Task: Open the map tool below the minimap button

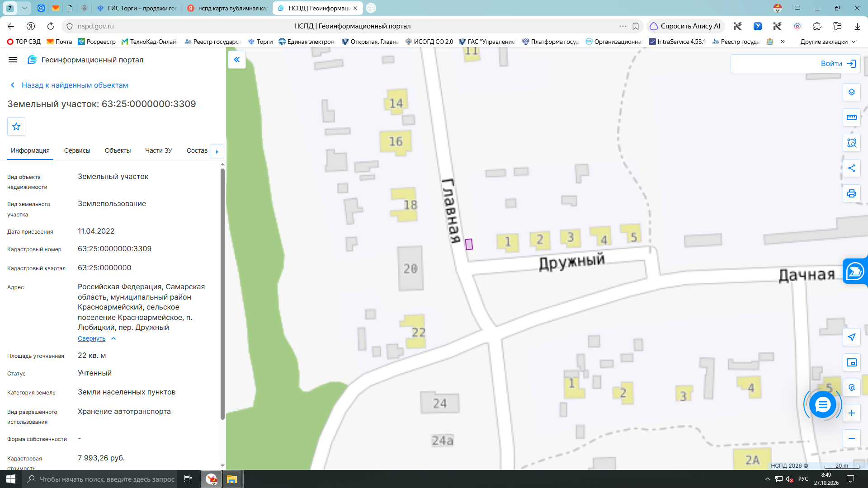Action: (852, 388)
